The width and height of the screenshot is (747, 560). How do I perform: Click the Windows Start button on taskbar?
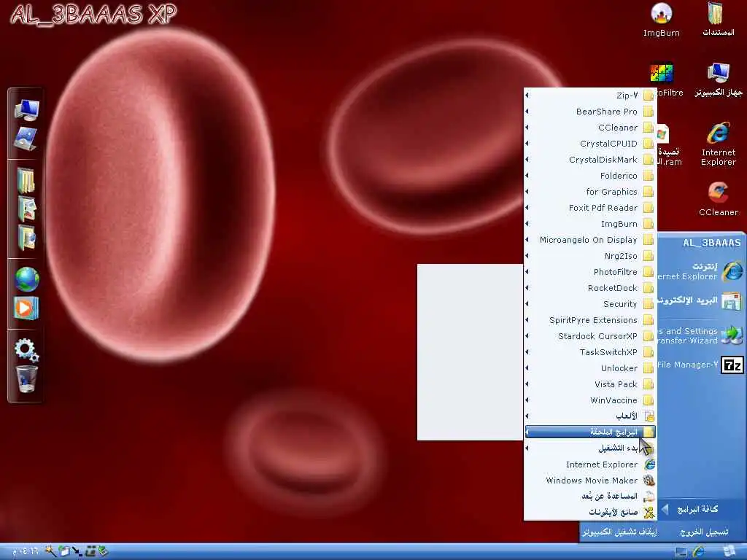point(729,551)
